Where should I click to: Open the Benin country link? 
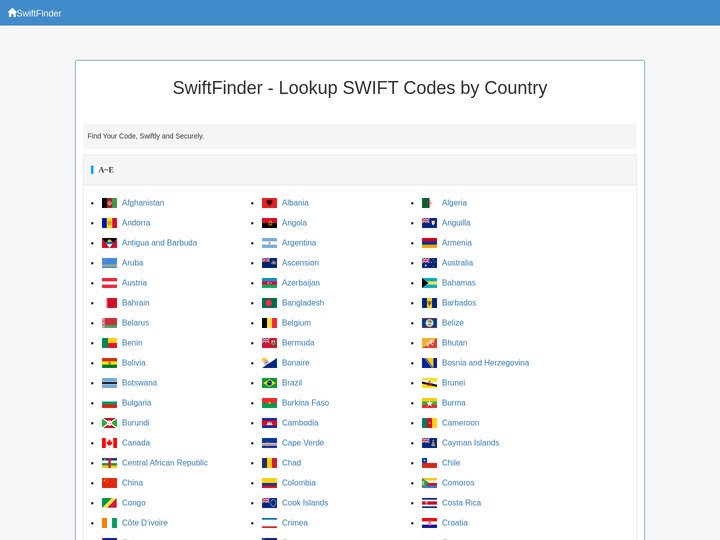click(x=132, y=343)
